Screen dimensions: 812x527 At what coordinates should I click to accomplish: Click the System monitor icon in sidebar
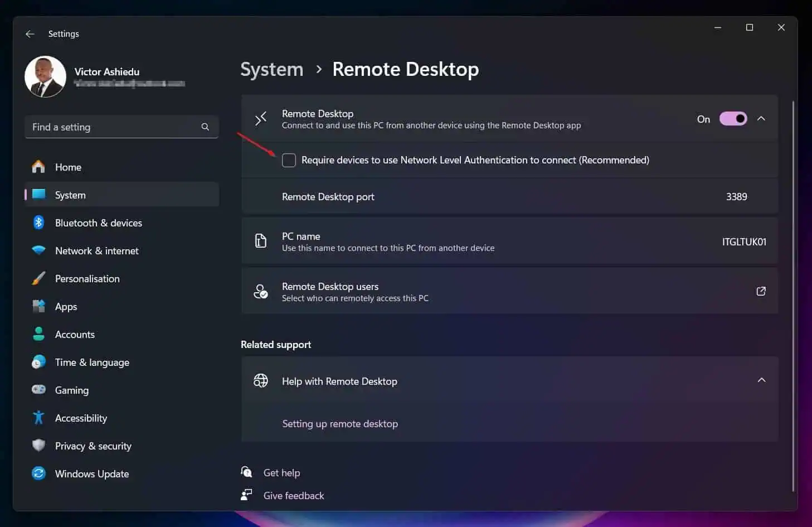38,194
